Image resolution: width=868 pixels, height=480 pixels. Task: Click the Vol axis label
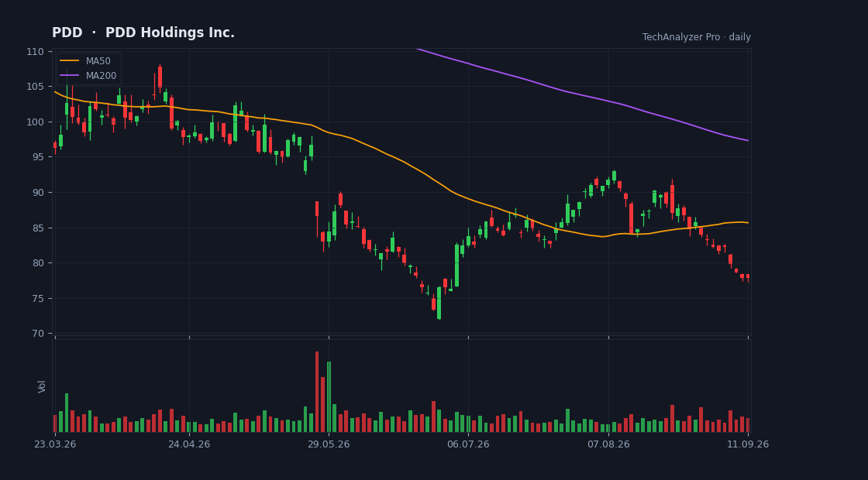[x=42, y=386]
